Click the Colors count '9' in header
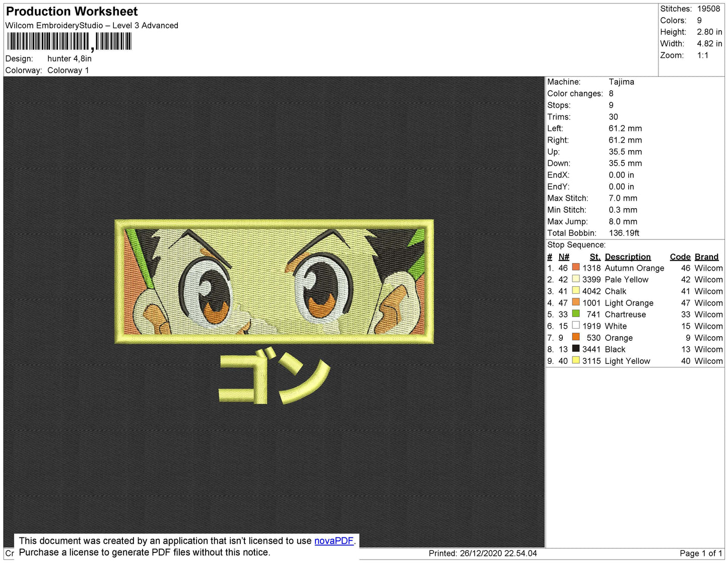 click(699, 20)
